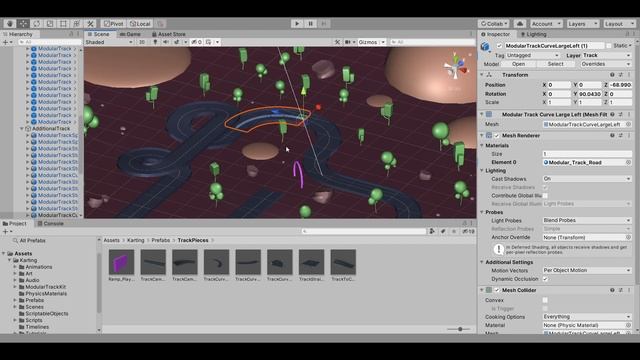Open the Layer Track dropdown

tap(606, 55)
